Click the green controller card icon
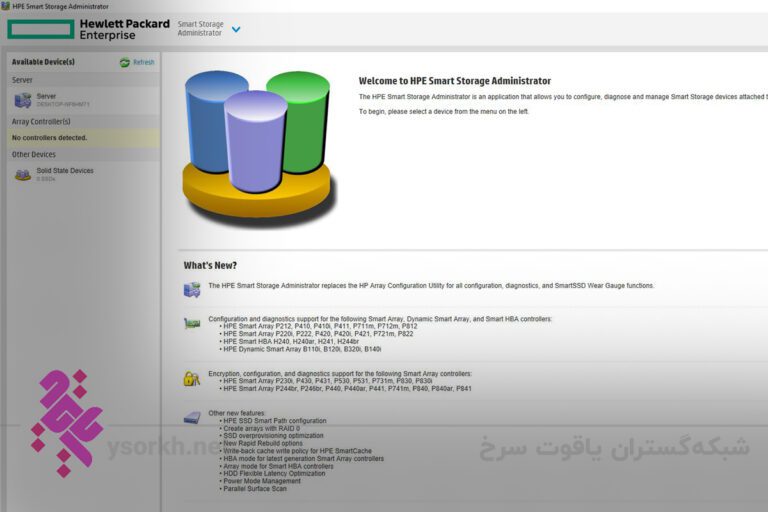Image resolution: width=768 pixels, height=512 pixels. click(192, 323)
